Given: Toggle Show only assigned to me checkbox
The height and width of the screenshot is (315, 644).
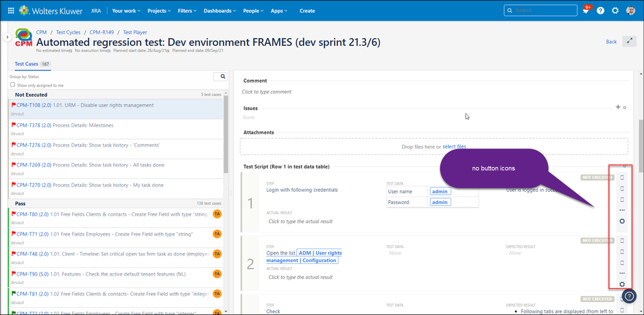Looking at the screenshot, I should coord(12,85).
